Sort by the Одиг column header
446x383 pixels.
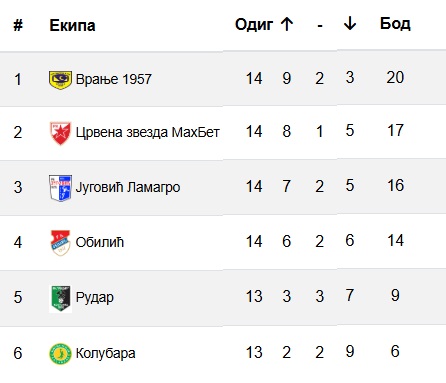pos(254,25)
